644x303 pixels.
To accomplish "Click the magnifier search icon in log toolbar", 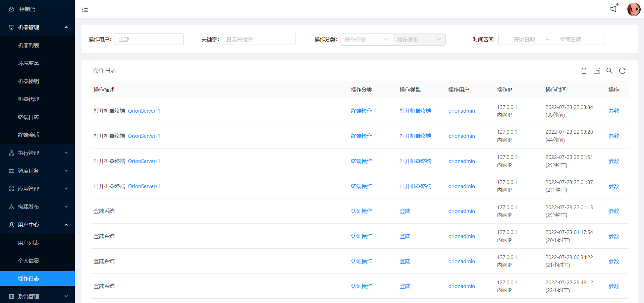I will pos(609,71).
